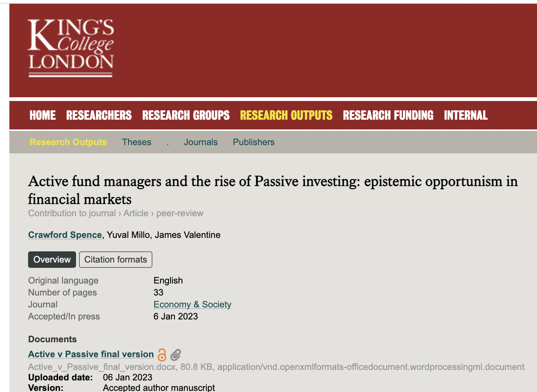Image resolution: width=537 pixels, height=392 pixels.
Task: Click the paperclip attachment icon
Action: [x=175, y=355]
